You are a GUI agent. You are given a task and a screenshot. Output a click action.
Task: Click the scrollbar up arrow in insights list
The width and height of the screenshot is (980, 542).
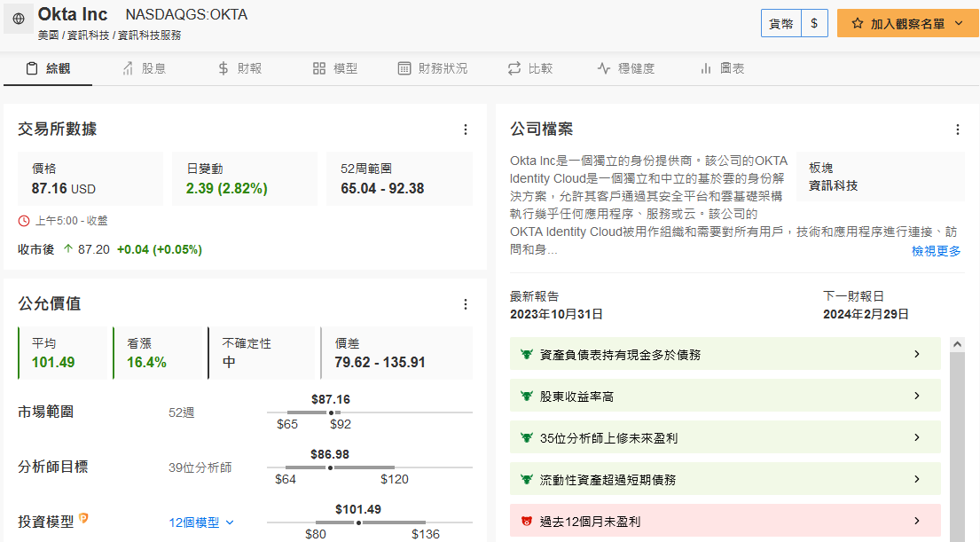pos(957,344)
